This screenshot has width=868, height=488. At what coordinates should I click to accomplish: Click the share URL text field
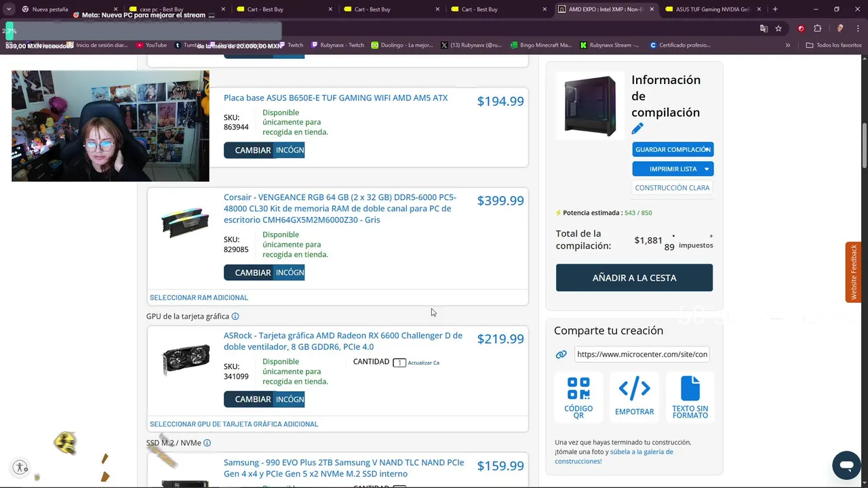pyautogui.click(x=642, y=354)
